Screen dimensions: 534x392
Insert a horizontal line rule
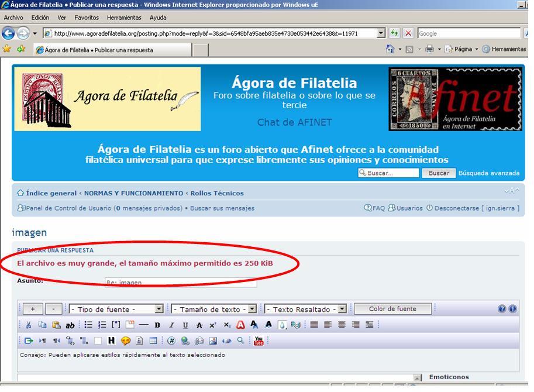tap(144, 325)
